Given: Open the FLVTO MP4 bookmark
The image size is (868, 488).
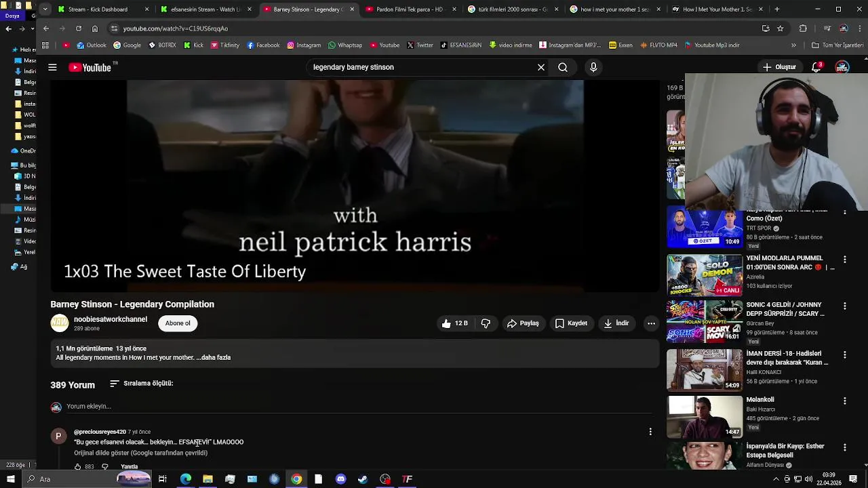Looking at the screenshot, I should pyautogui.click(x=658, y=45).
